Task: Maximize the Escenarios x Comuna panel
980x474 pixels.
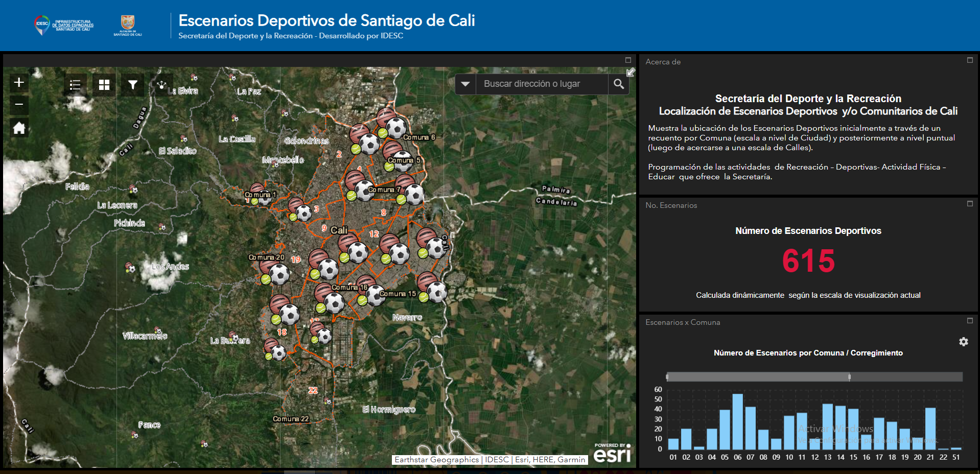Action: click(970, 321)
